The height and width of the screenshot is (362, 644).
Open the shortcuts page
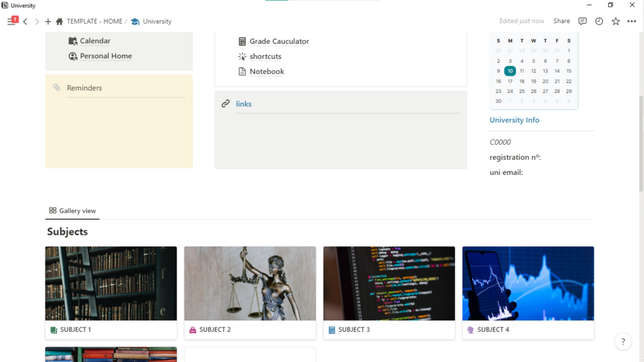265,56
